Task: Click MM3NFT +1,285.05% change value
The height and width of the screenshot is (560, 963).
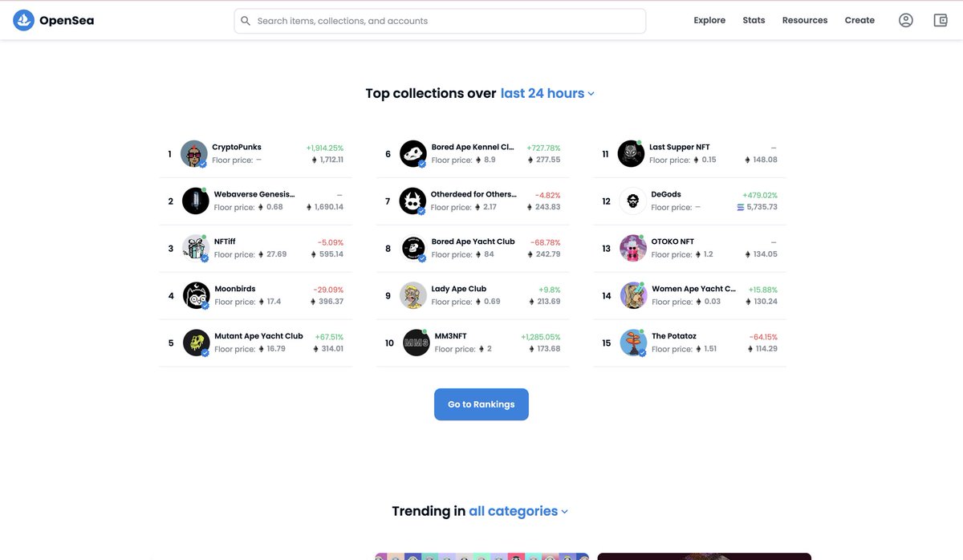Action: pos(541,337)
